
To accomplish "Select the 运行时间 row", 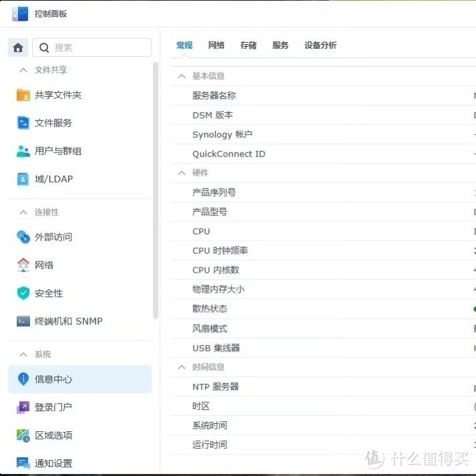I will [324, 445].
